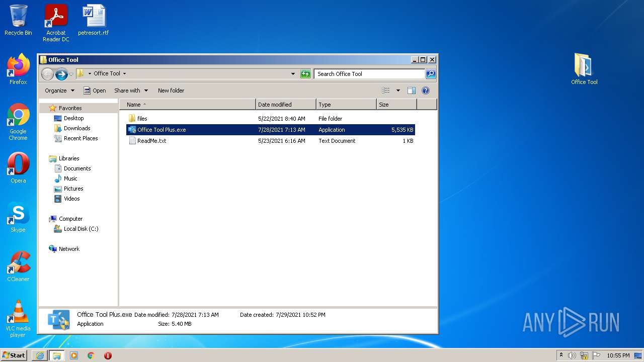Click Windows Explorer taskbar button
Screen dimensions: 644x362
click(56, 355)
